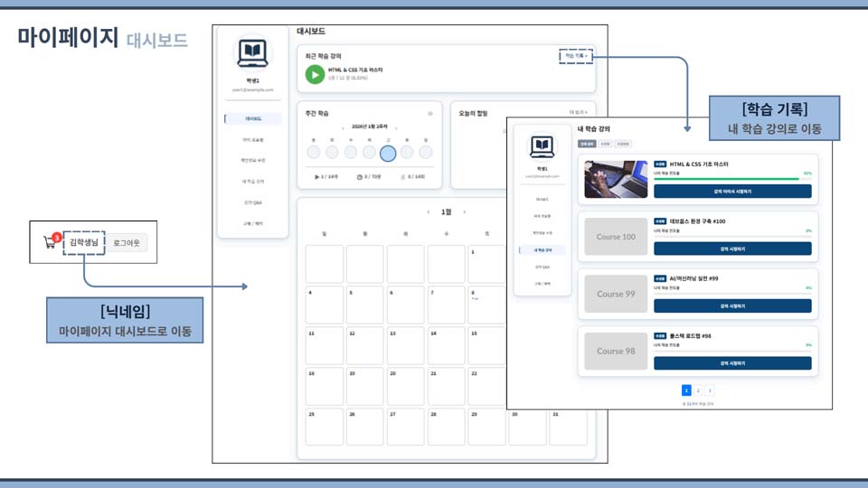
Task: Click the 김학생님 nickname link
Action: [x=83, y=242]
